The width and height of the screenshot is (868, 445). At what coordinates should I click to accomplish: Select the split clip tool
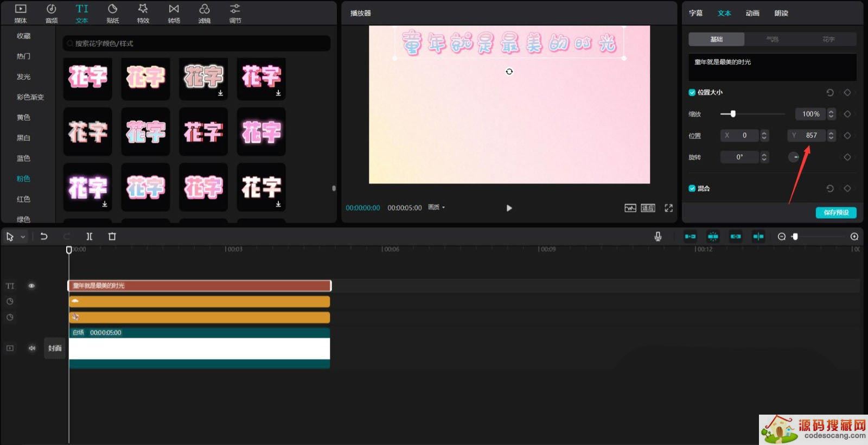(90, 237)
